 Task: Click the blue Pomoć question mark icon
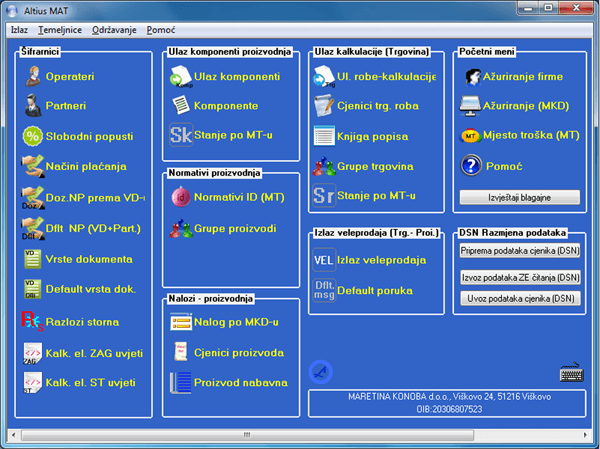point(471,166)
